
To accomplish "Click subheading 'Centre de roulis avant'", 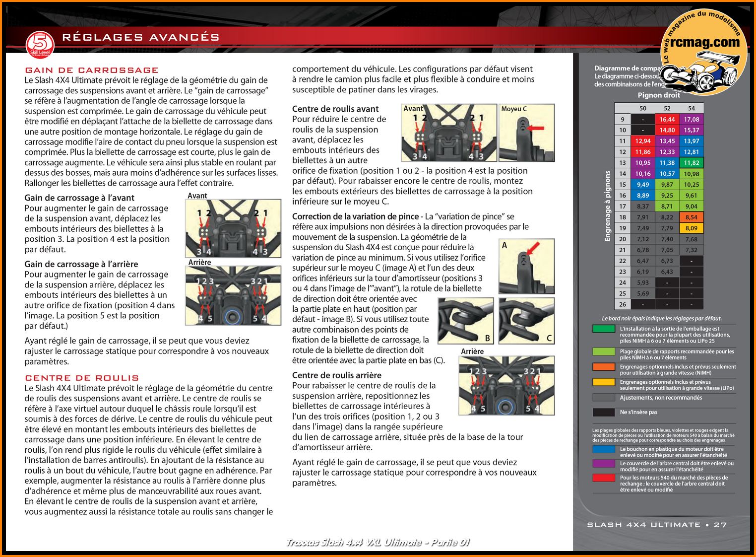I will 335,109.
